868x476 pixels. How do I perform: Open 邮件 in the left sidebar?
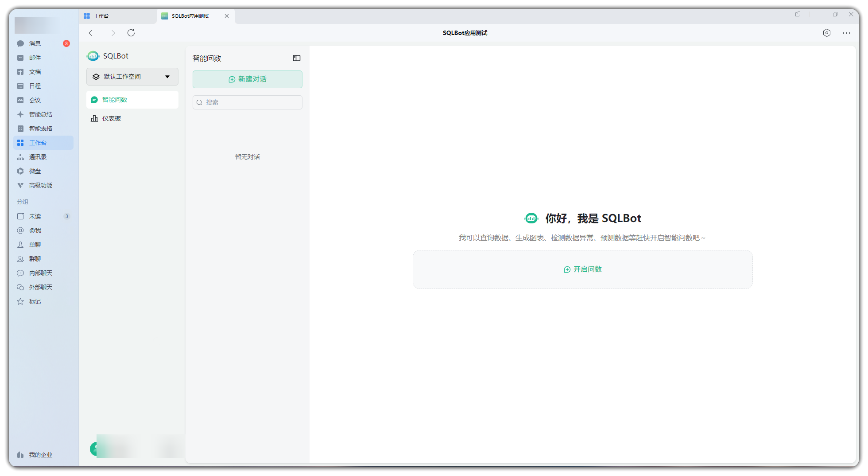(x=35, y=58)
